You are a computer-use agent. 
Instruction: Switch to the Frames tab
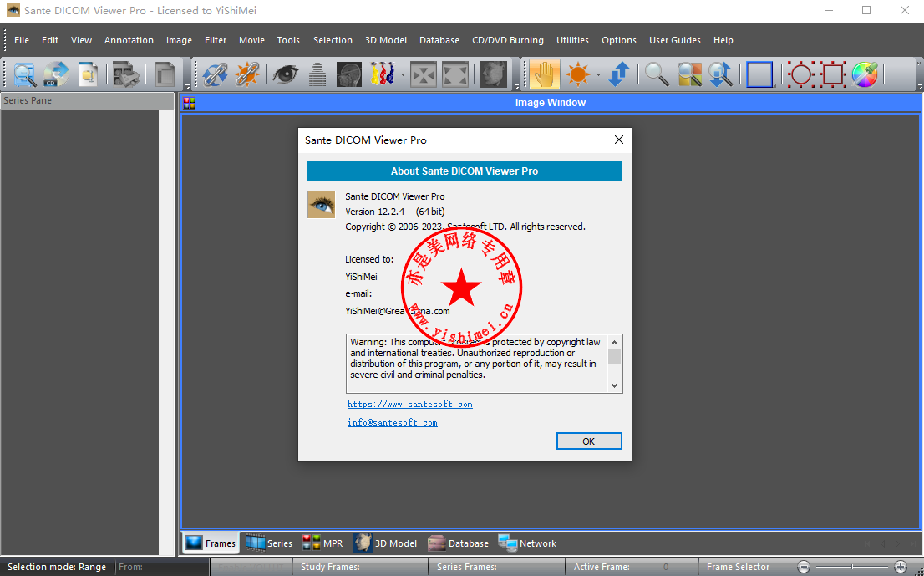tap(211, 543)
